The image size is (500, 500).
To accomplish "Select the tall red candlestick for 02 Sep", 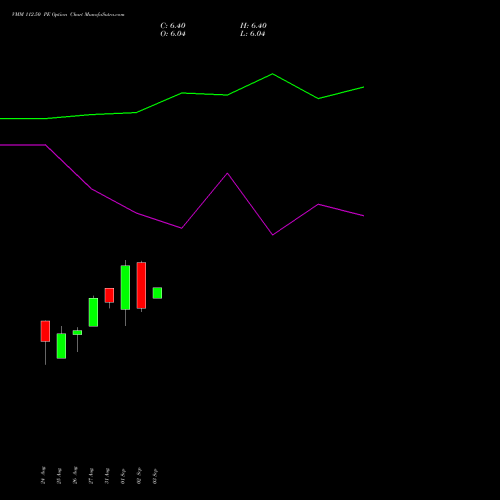I will [141, 285].
